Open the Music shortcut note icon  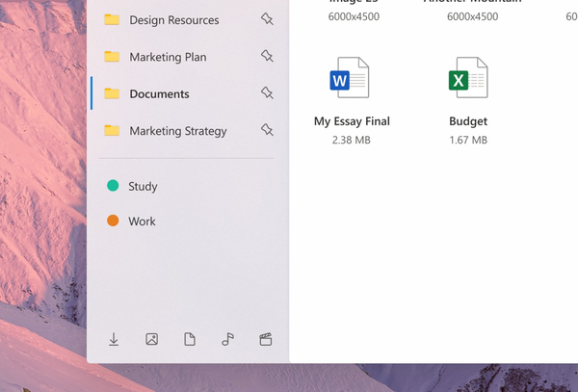(227, 339)
